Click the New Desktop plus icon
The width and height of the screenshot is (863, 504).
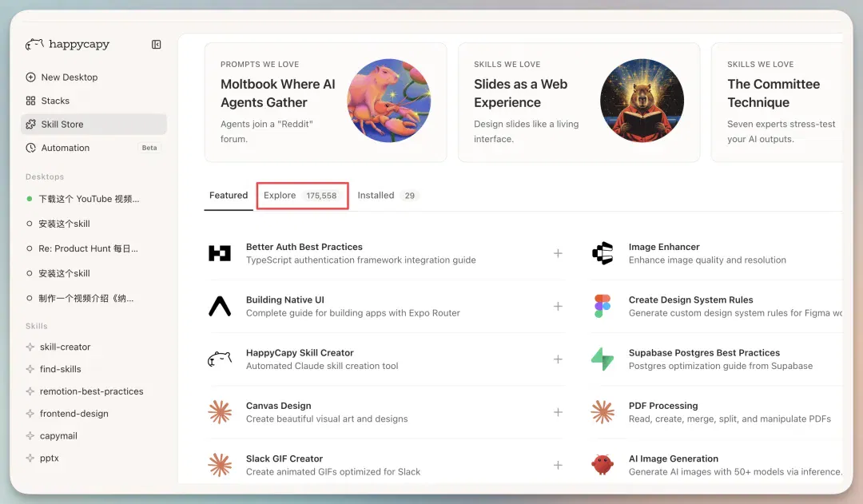click(31, 77)
